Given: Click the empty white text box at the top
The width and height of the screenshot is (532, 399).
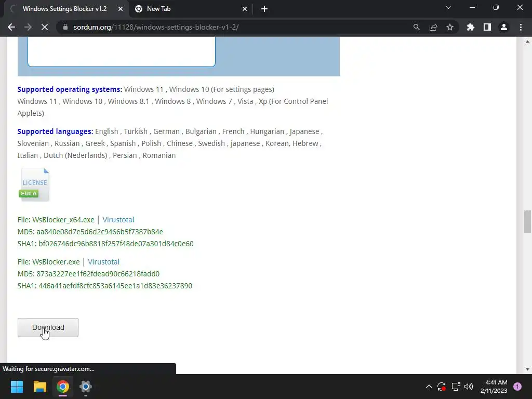Looking at the screenshot, I should point(122,51).
